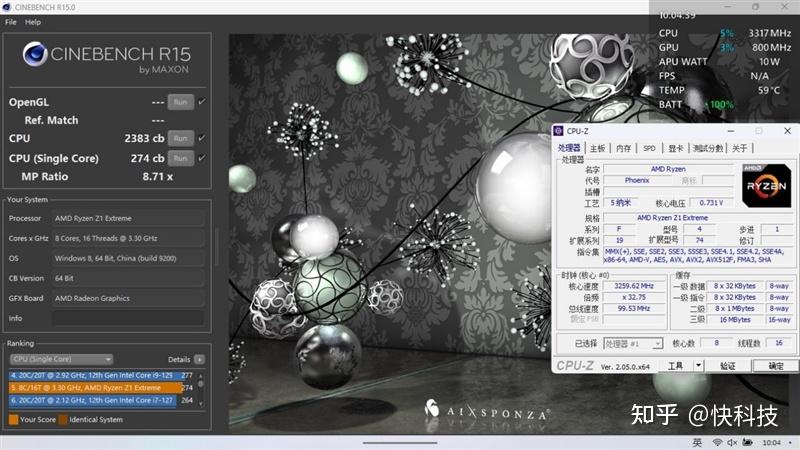Viewport: 800px width, 450px height.
Task: Click the 274 cb single core score
Action: point(147,158)
